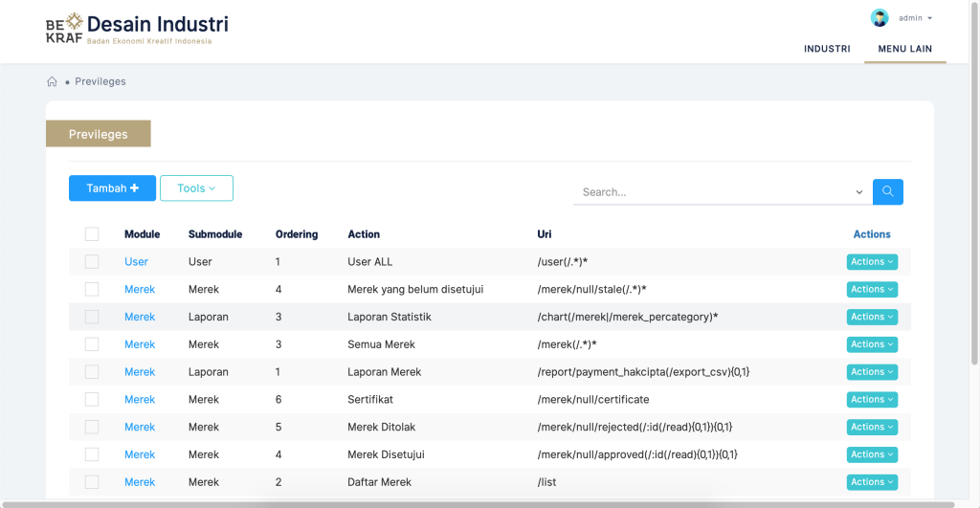
Task: Check the box for Laporan Merek row
Action: tap(92, 371)
